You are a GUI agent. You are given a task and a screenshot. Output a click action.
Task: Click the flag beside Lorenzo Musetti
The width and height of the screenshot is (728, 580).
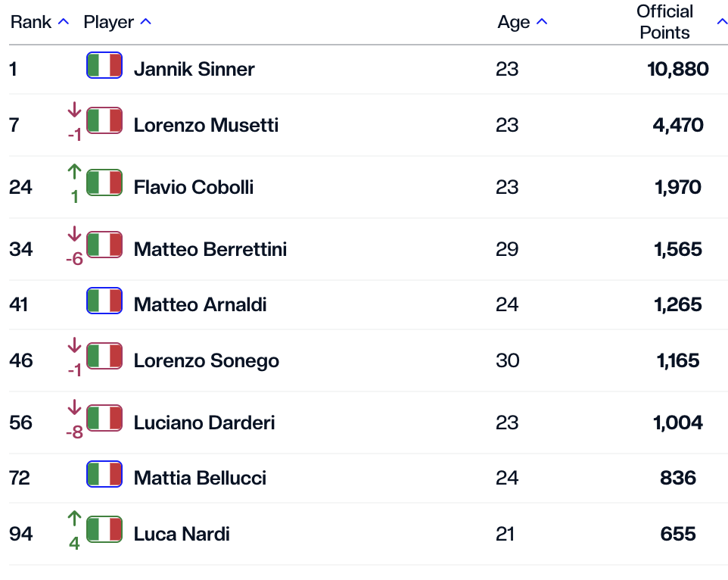pos(104,120)
